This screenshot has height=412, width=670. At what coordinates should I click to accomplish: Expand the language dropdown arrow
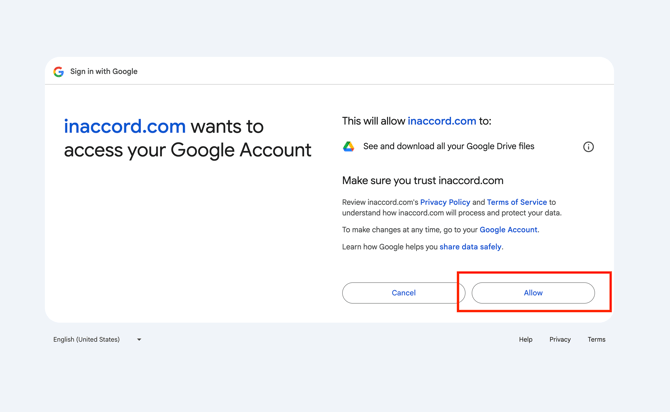139,340
